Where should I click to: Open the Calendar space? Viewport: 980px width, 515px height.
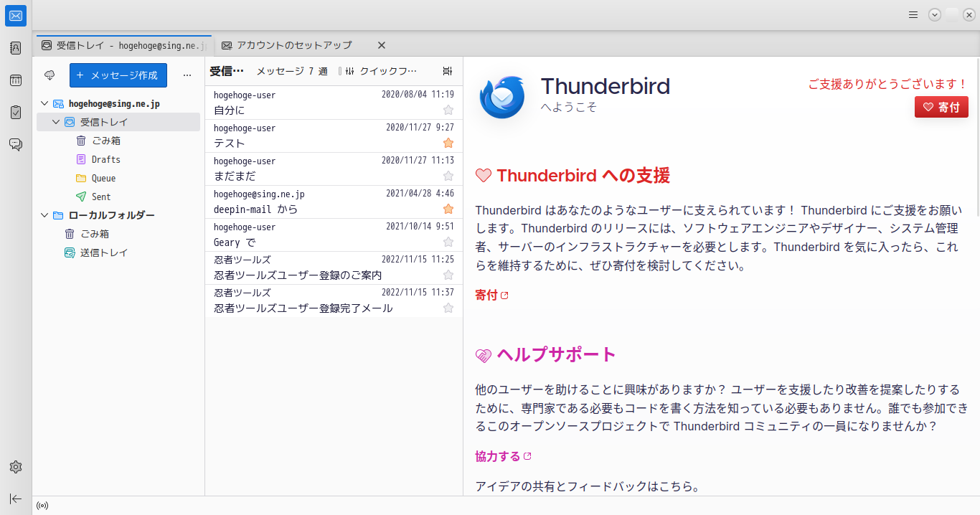(16, 80)
